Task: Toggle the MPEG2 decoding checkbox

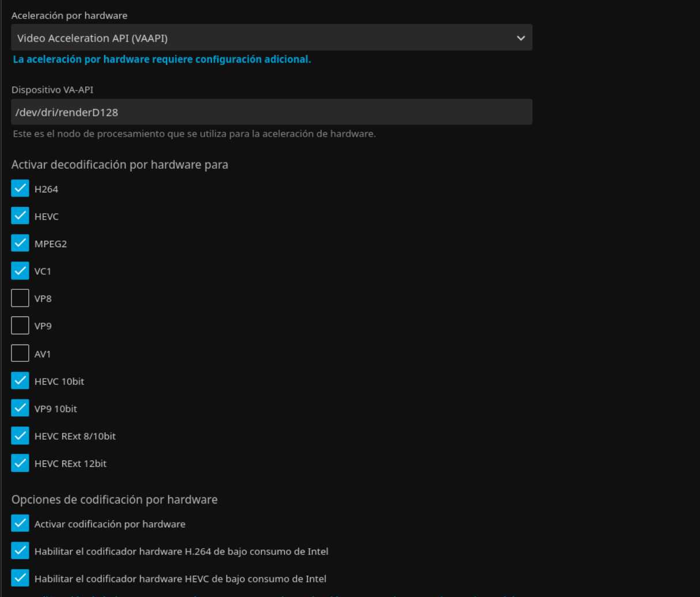Action: click(x=20, y=244)
